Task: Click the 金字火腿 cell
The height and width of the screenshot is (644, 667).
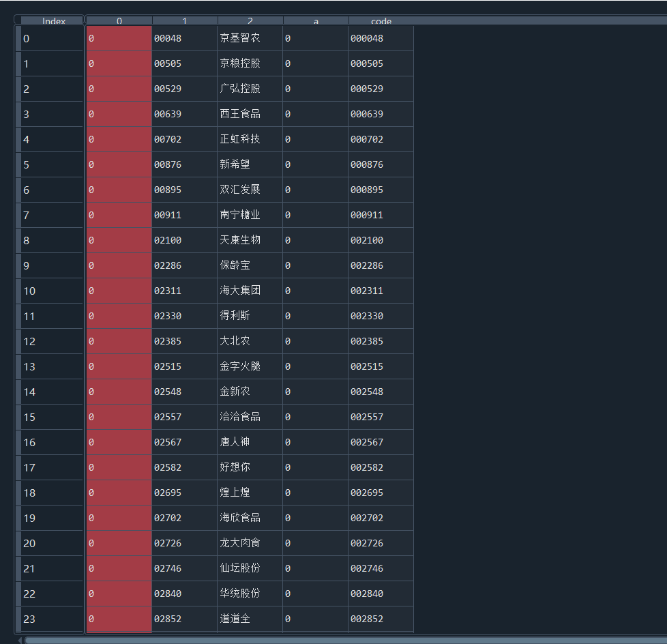Action: point(250,366)
